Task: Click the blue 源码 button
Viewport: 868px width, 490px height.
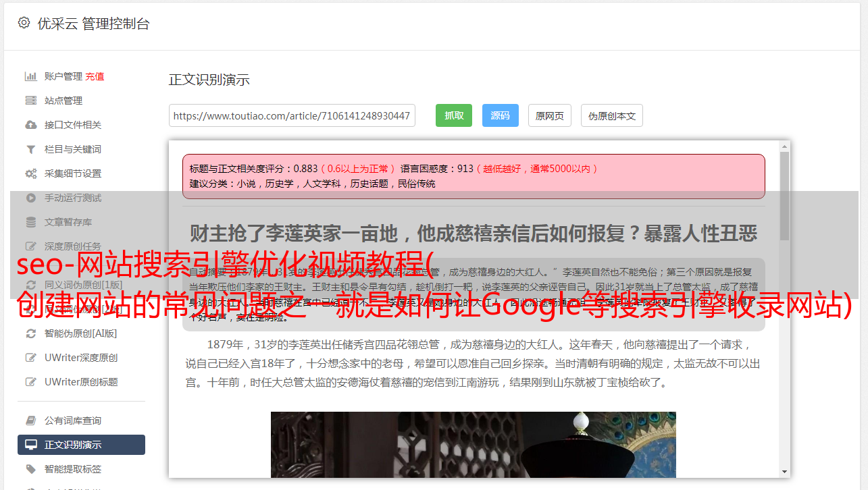Action: [x=501, y=115]
